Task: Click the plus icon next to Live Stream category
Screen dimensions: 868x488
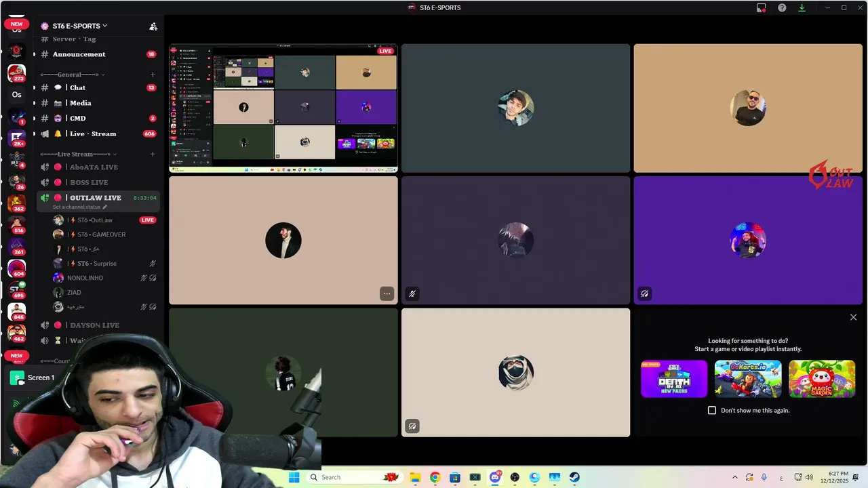Action: pos(153,154)
